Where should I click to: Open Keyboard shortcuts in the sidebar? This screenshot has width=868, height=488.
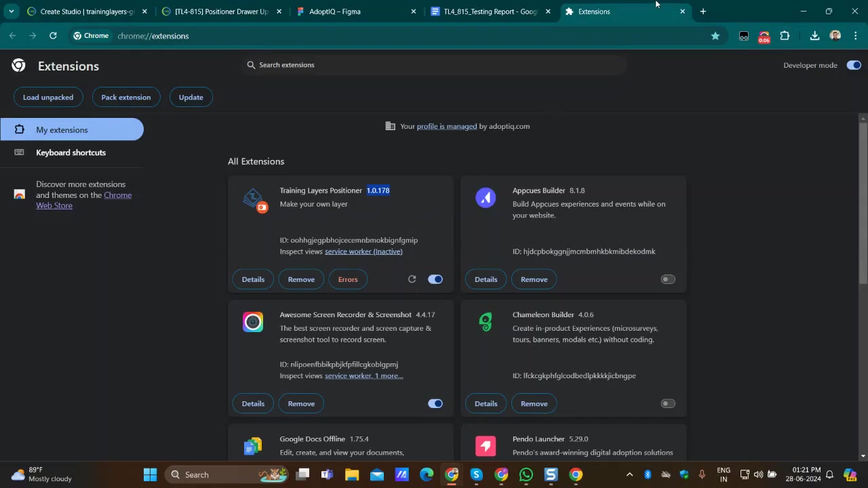[71, 152]
